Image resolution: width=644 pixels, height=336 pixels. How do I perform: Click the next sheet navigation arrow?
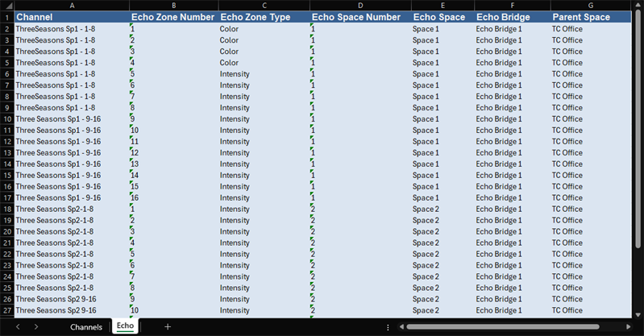(x=36, y=327)
